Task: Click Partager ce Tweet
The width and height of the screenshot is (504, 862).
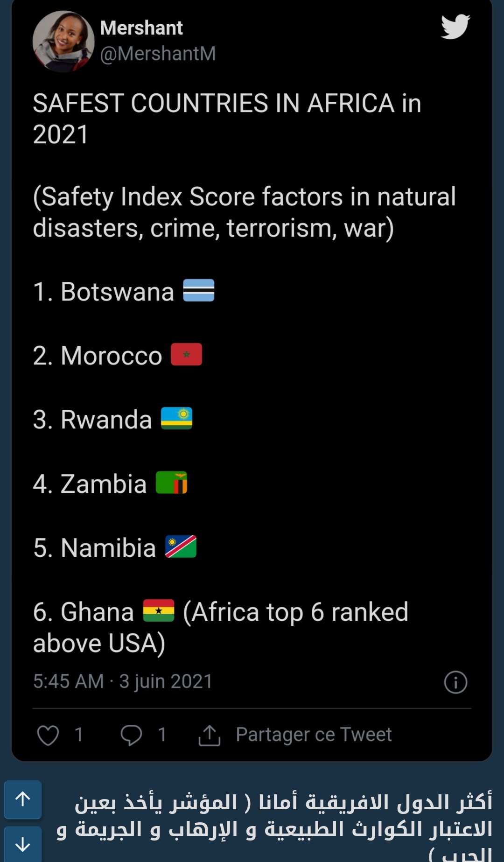Action: pos(314,735)
